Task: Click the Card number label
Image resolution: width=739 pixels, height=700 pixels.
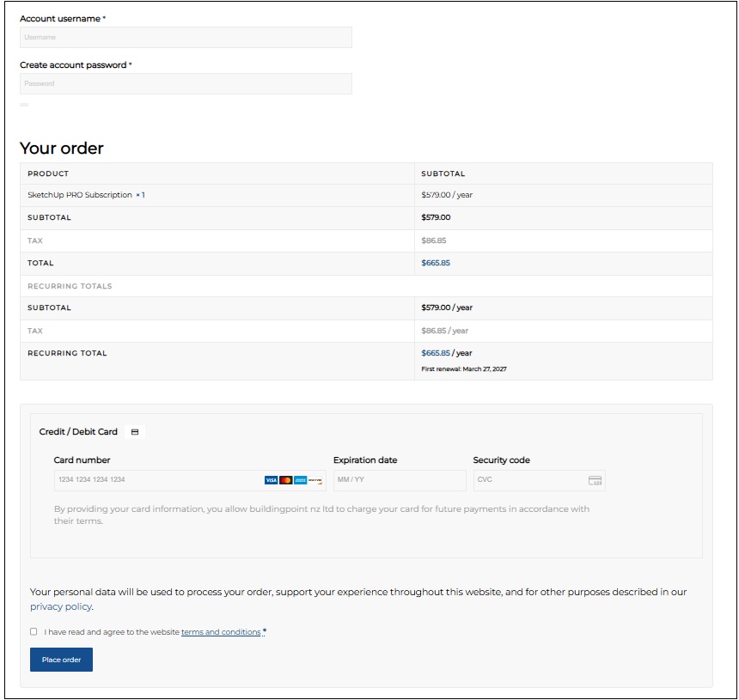Action: (x=82, y=460)
